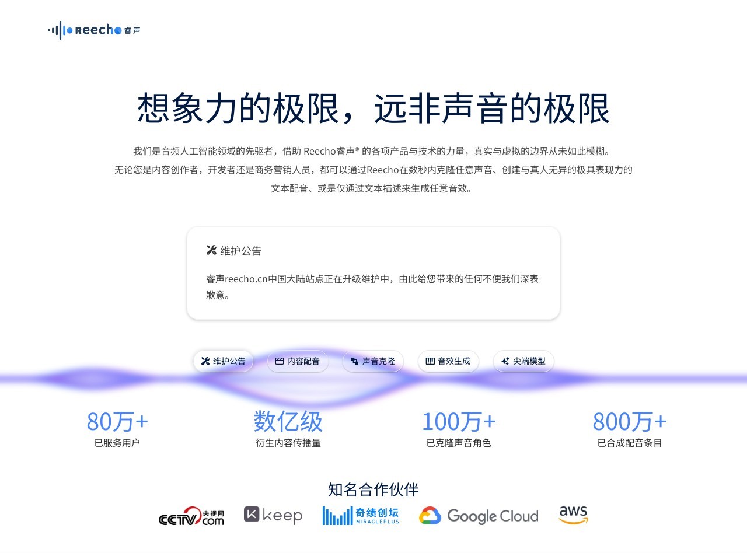Click the piano keyboard icon on 音效生成
The image size is (747, 560).
coord(431,361)
